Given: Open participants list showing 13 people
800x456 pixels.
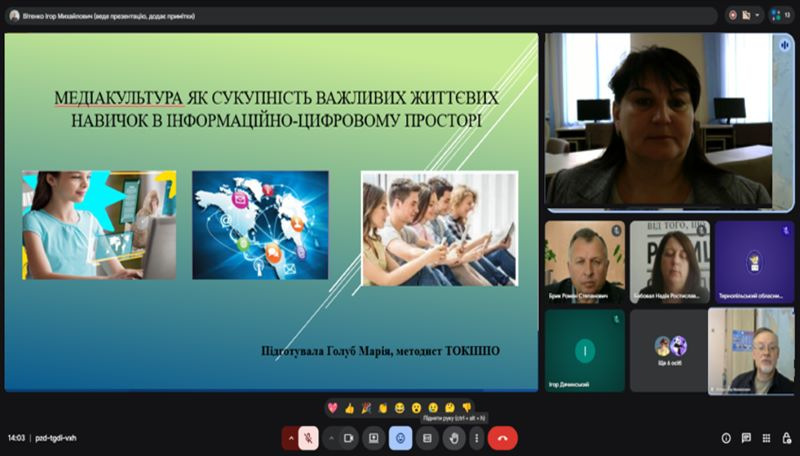Looking at the screenshot, I should pyautogui.click(x=782, y=15).
